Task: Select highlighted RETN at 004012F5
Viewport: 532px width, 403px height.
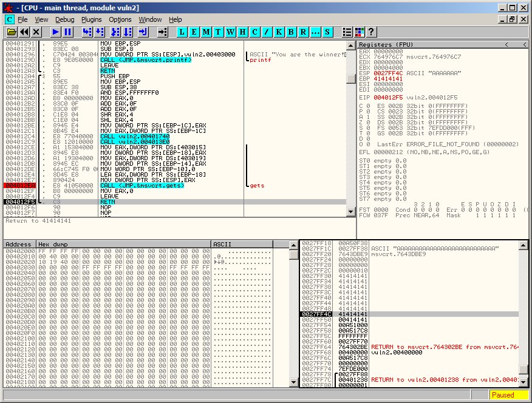Action: pyautogui.click(x=107, y=201)
